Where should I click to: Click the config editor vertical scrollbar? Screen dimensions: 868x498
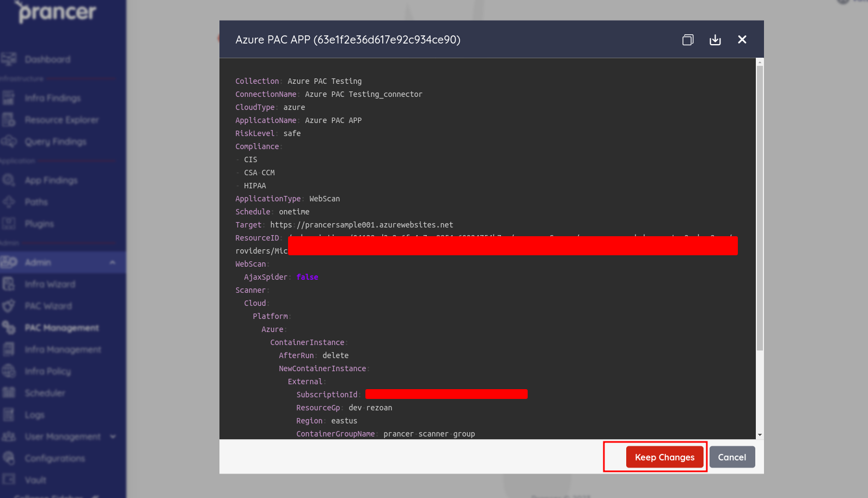pyautogui.click(x=760, y=207)
